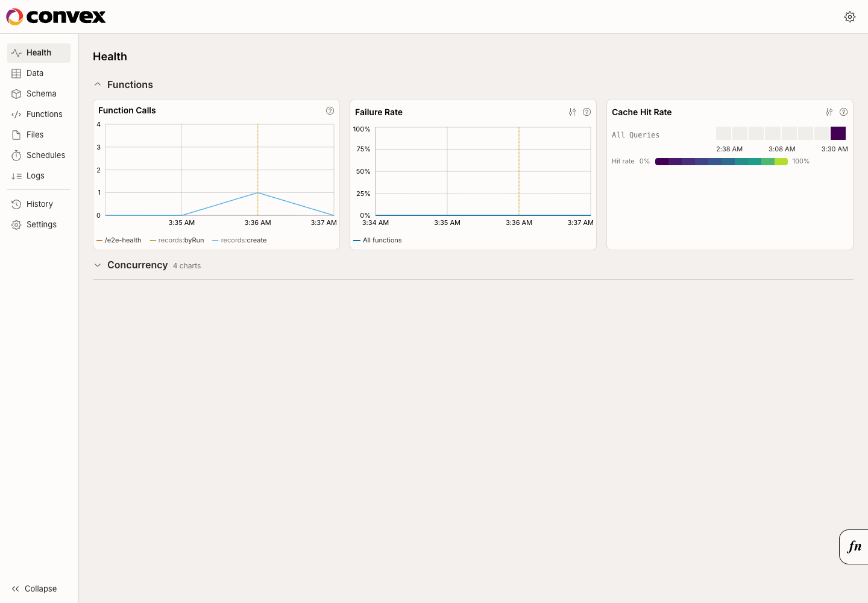Open Functions via the code-brackets icon
The width and height of the screenshot is (868, 603).
point(16,115)
